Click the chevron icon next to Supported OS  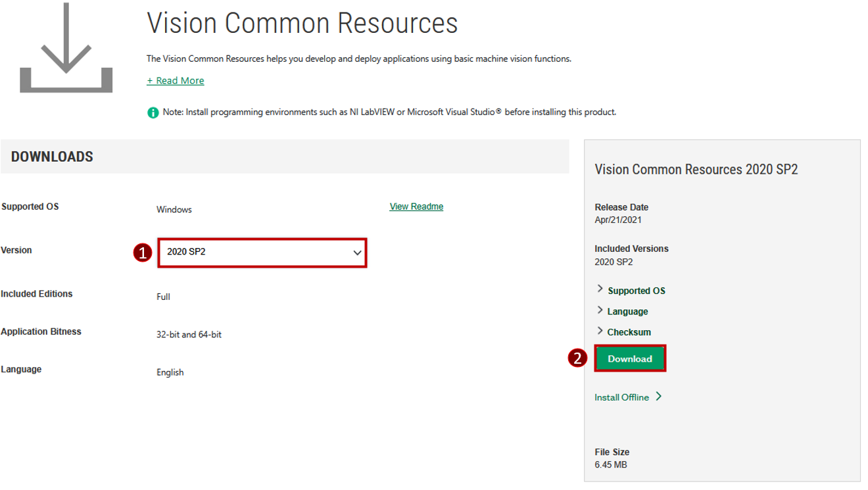tap(600, 289)
